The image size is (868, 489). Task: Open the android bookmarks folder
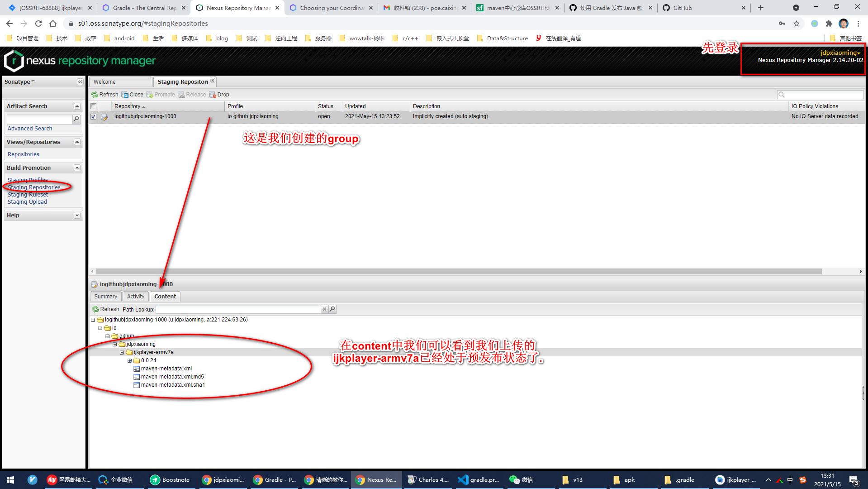coord(120,38)
